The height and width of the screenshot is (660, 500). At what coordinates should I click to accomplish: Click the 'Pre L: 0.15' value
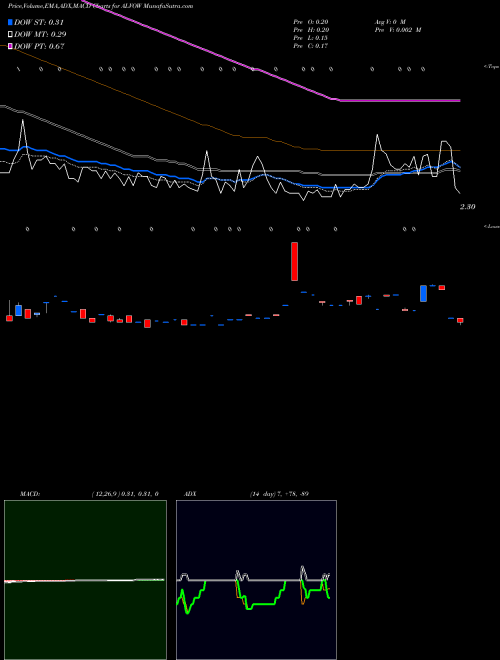click(311, 38)
